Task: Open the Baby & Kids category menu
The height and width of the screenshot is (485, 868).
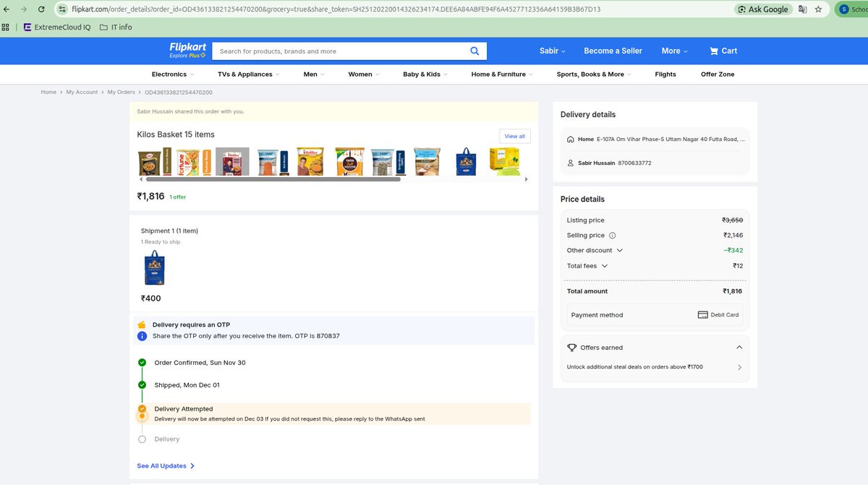Action: click(x=425, y=74)
